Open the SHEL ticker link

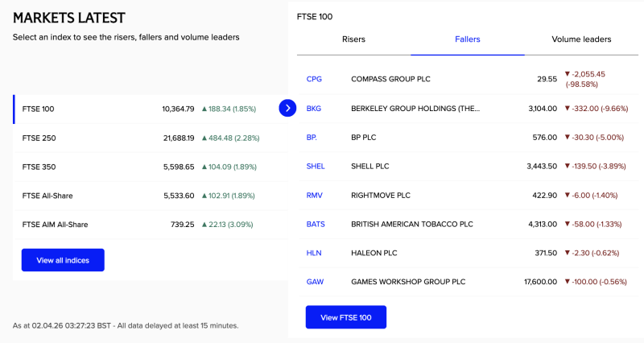[316, 166]
